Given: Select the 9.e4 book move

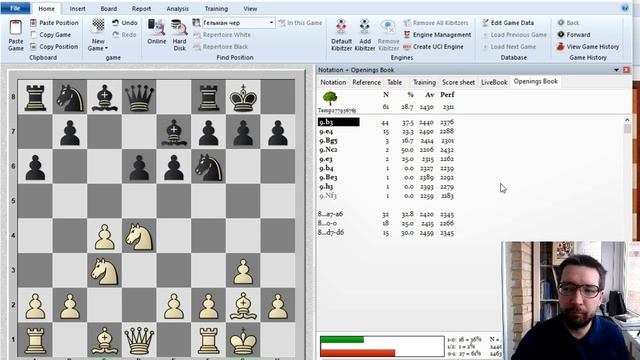Looking at the screenshot, I should tap(326, 131).
